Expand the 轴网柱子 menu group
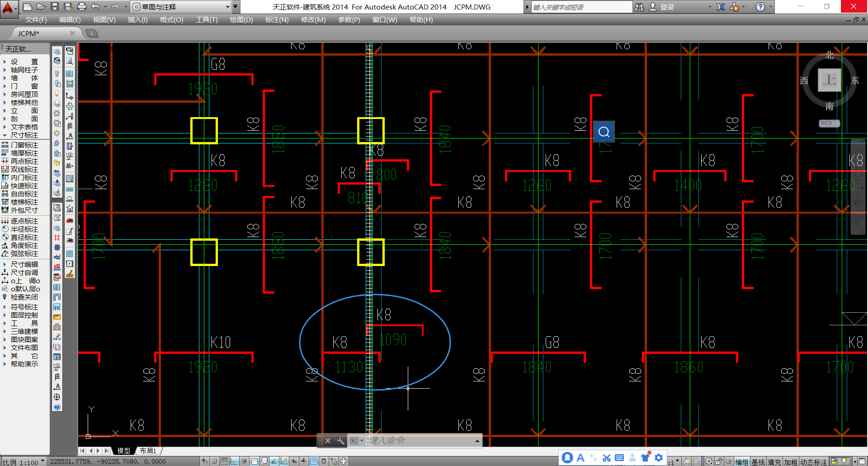The height and width of the screenshot is (466, 868). pyautogui.click(x=24, y=70)
